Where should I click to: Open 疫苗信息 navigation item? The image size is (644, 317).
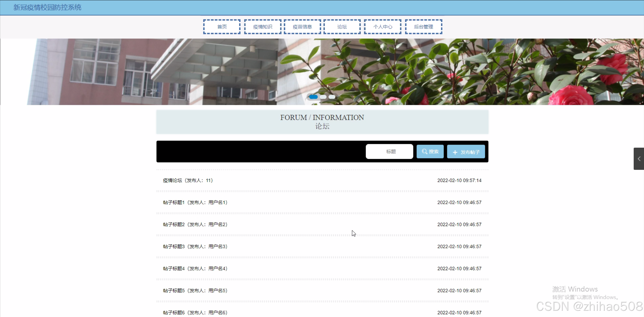(x=302, y=27)
